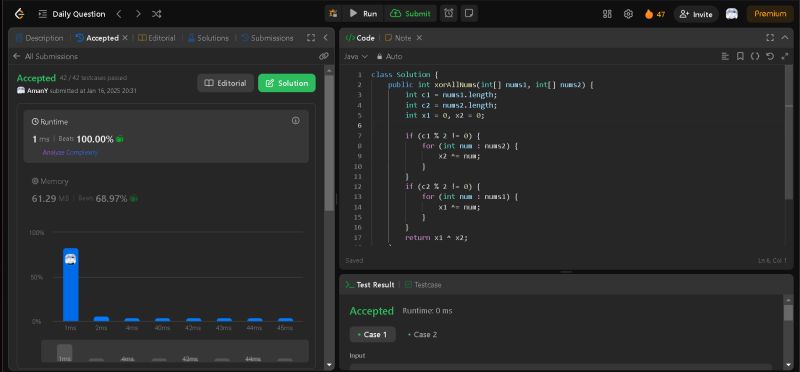
Task: Click the Analyze Complexity link
Action: (70, 152)
